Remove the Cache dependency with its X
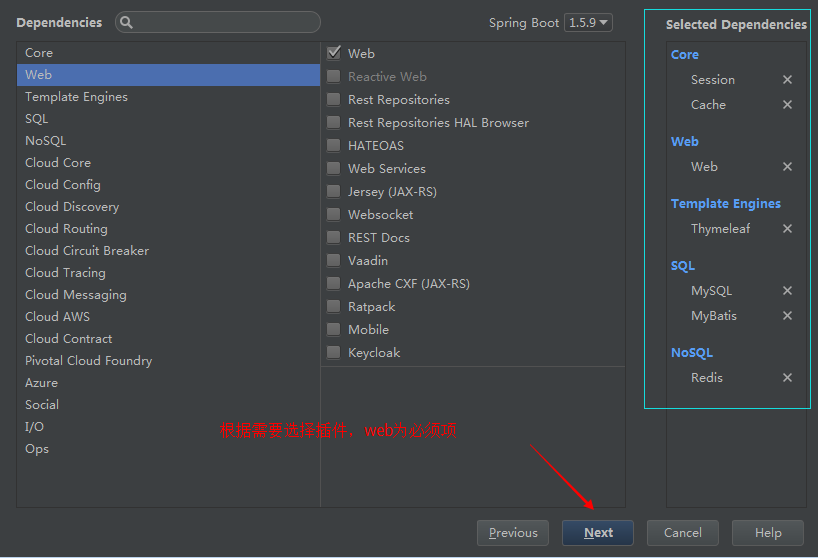 point(787,104)
